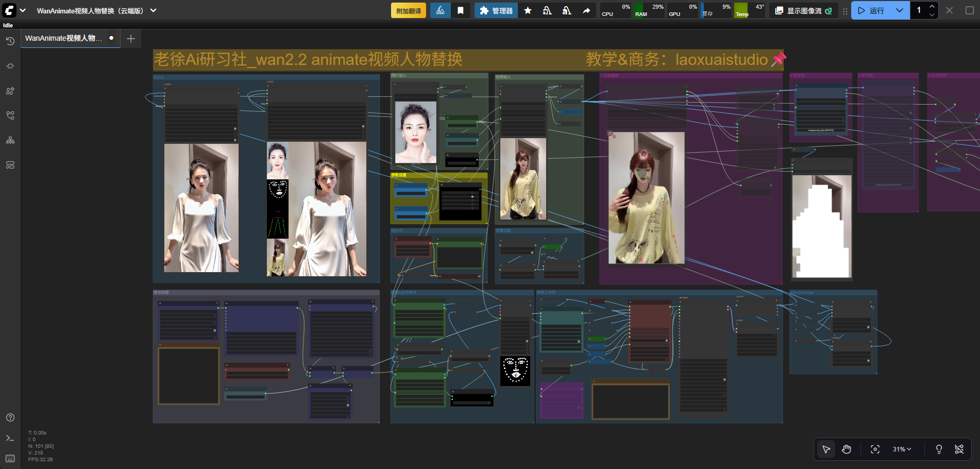Add a new workflow tab
The width and height of the screenshot is (980, 469).
(x=131, y=39)
